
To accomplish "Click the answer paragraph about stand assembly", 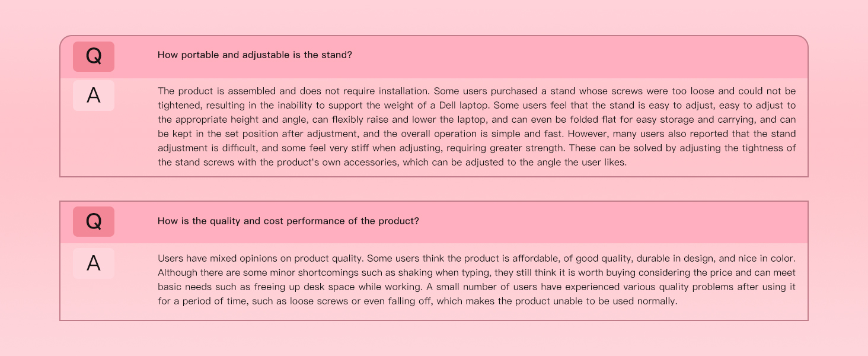I will pos(477,126).
